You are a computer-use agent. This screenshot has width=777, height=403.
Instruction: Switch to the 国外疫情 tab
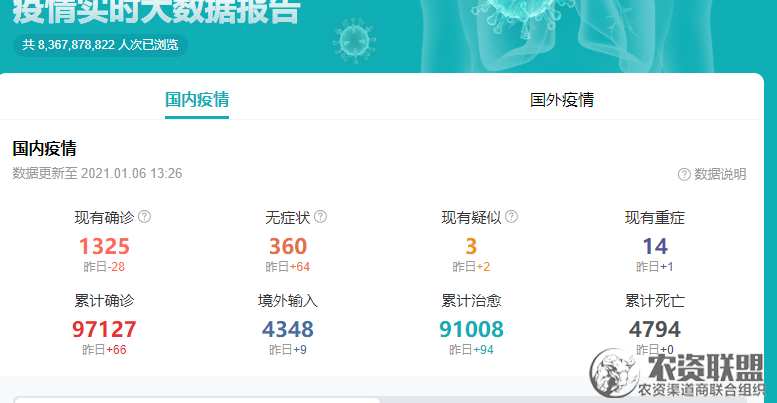tap(562, 100)
